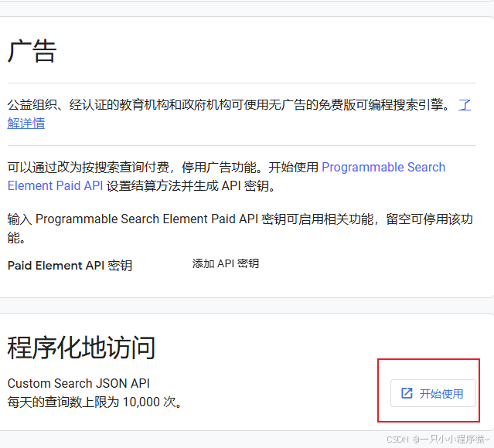Open the 了解详情 link
494x448 pixels.
26,123
